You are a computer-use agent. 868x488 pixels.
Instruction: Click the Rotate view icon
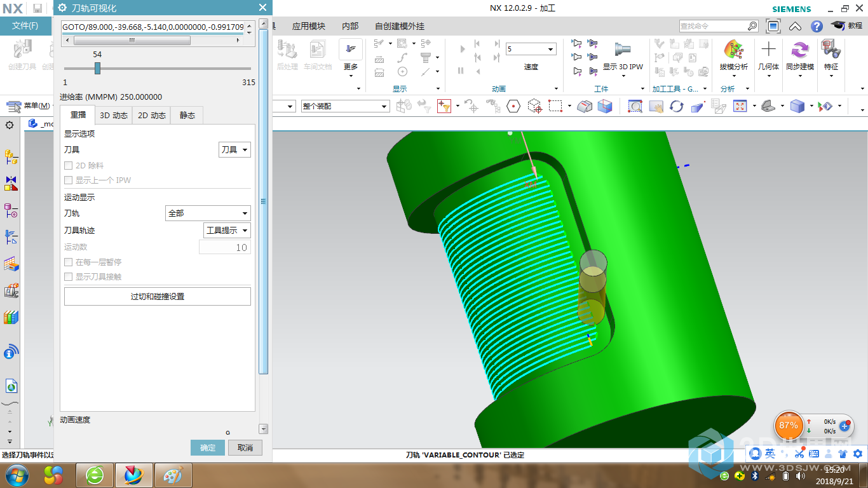point(677,106)
